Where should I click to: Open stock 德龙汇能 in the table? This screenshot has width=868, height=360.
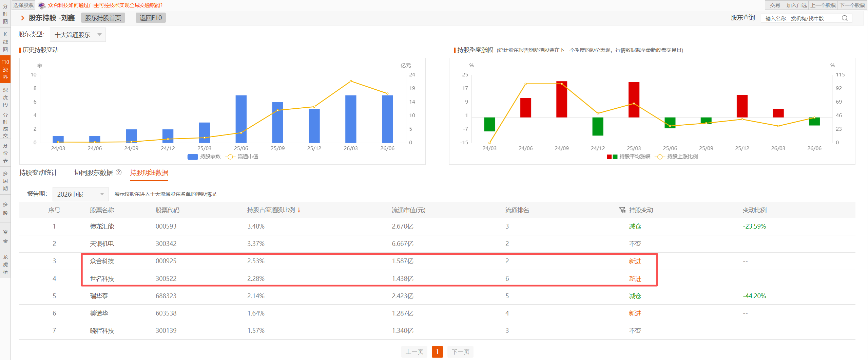point(102,227)
